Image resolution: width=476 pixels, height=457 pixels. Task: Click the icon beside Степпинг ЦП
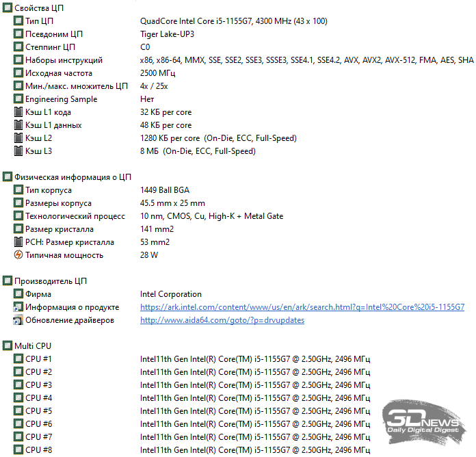tap(18, 47)
